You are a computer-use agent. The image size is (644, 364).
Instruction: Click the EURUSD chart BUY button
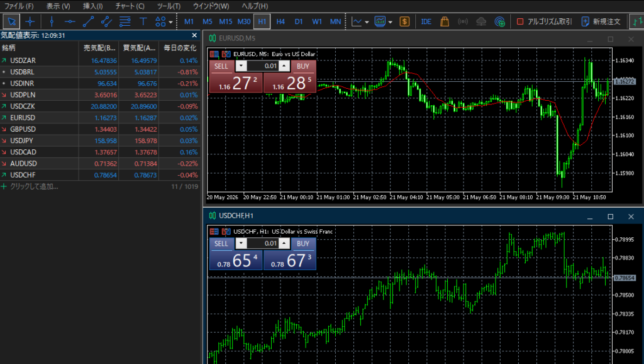point(303,66)
